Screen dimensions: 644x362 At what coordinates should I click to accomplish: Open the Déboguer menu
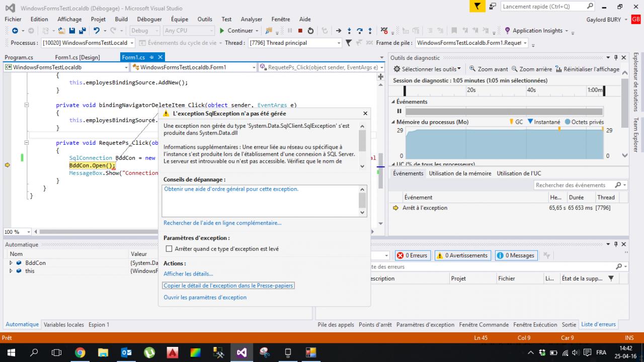tap(149, 19)
